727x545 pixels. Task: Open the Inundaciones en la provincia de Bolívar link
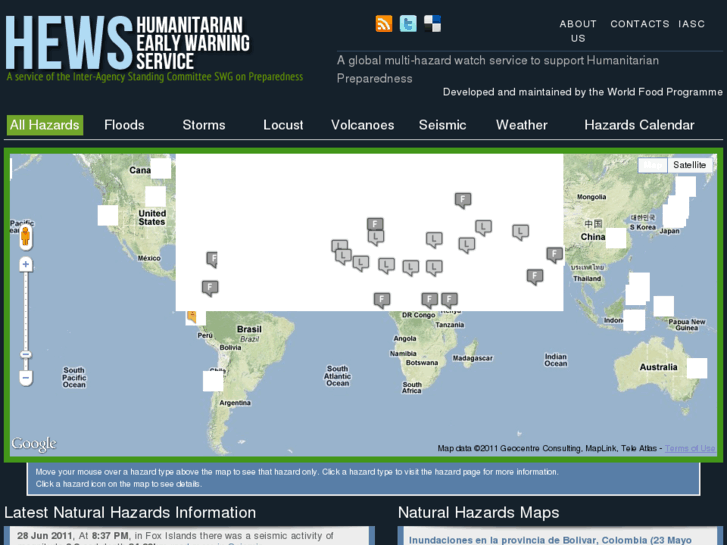(550, 540)
